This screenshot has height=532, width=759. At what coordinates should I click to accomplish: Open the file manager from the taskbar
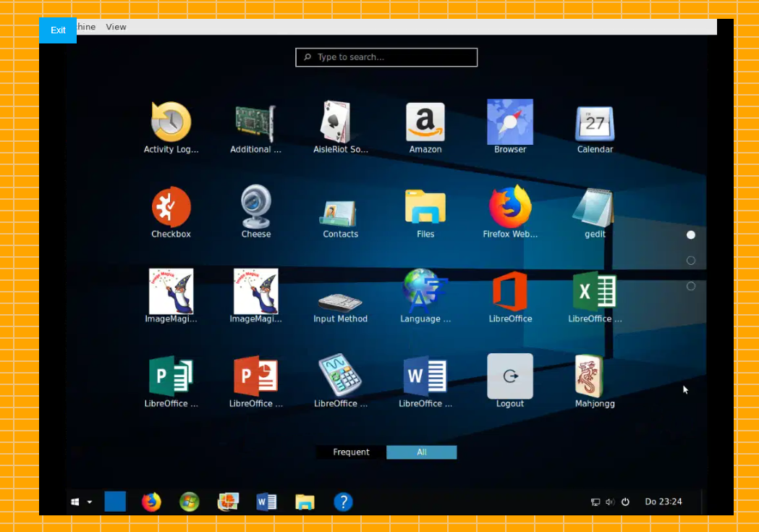[x=305, y=502]
